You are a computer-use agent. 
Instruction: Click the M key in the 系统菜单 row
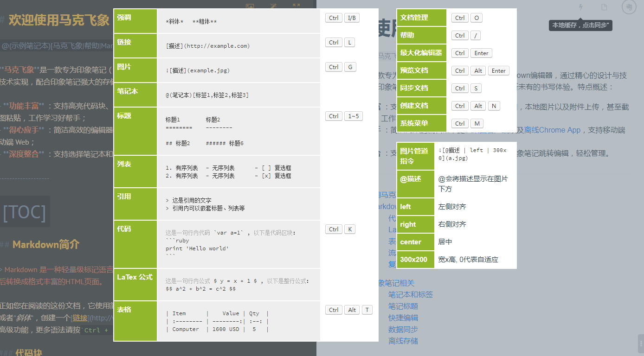477,123
